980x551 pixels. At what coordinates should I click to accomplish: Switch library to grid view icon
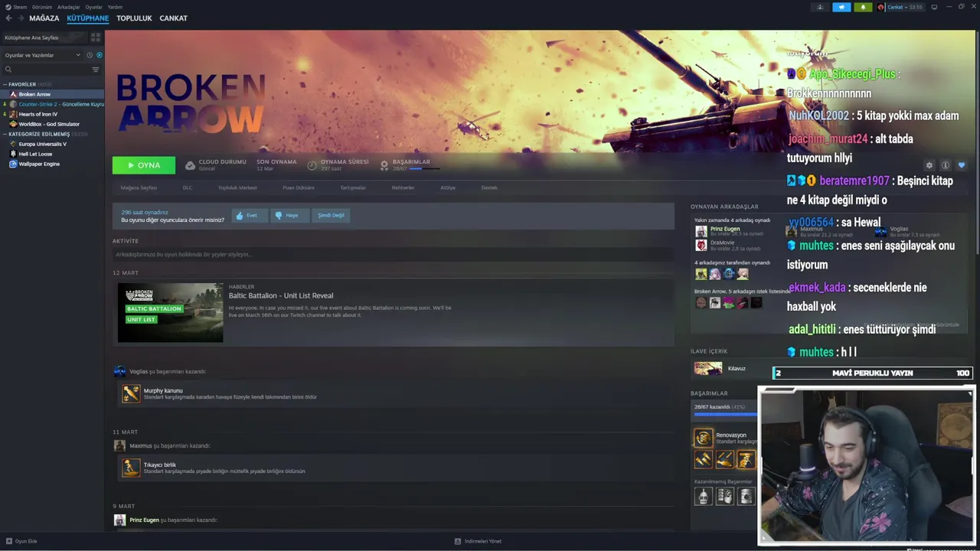tap(96, 37)
